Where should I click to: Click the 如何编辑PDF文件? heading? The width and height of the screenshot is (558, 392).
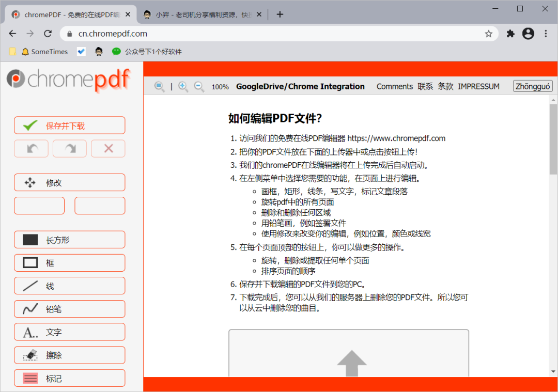point(275,118)
